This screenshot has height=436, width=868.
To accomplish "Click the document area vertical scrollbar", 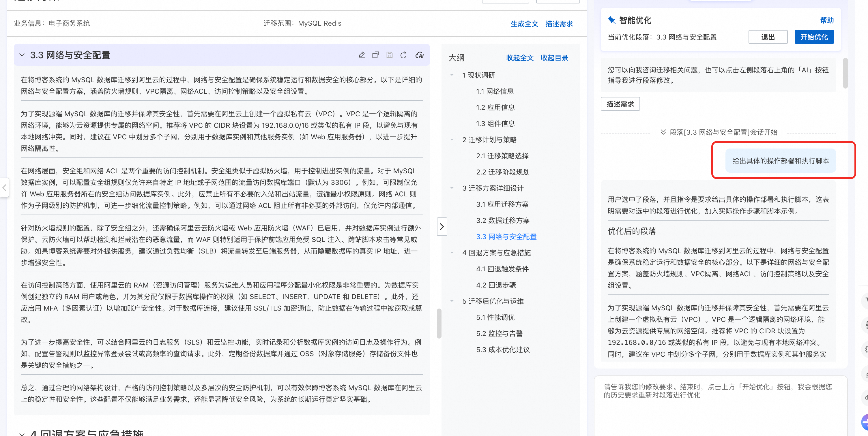I will click(x=439, y=323).
